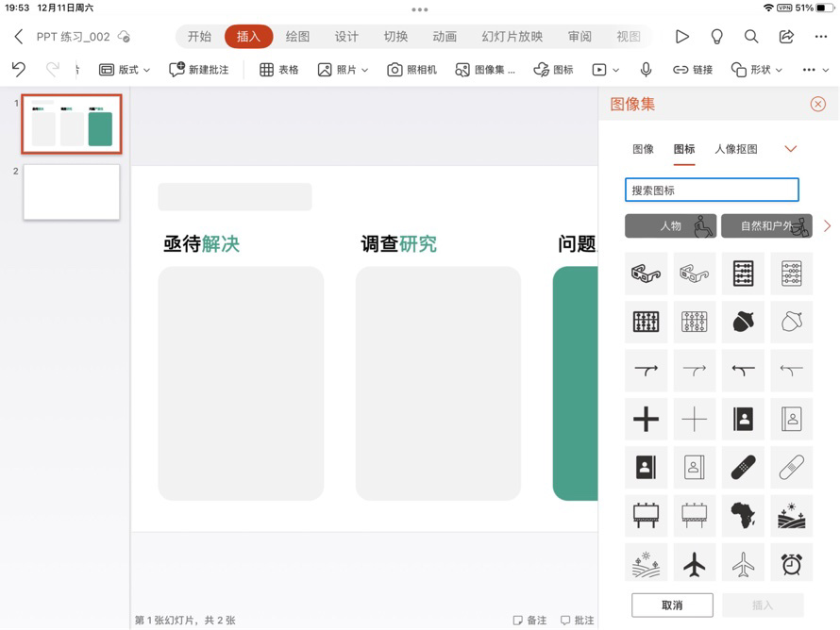Select slide 2 thumbnail in the sidebar
Screen dimensions: 840x630
[71, 192]
